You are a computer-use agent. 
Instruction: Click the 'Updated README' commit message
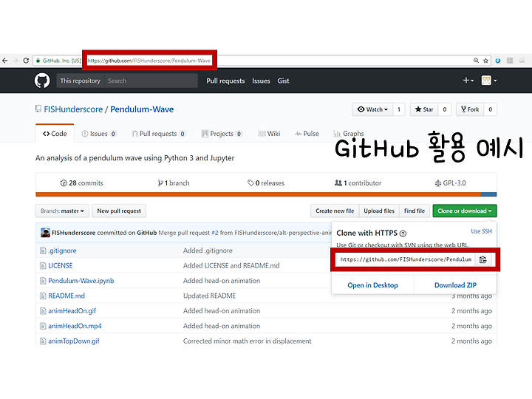tap(209, 296)
